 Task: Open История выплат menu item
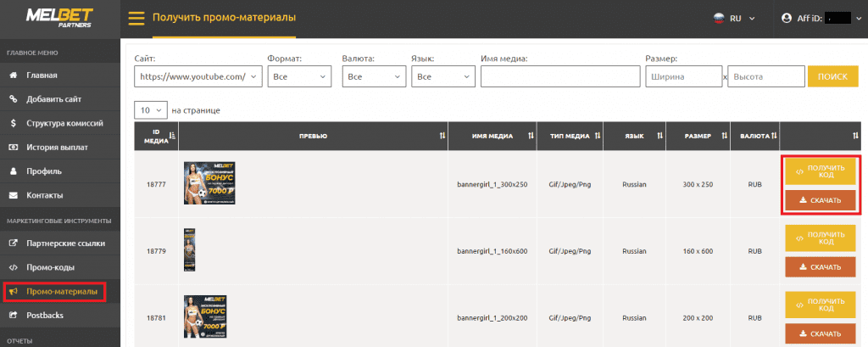(60, 147)
